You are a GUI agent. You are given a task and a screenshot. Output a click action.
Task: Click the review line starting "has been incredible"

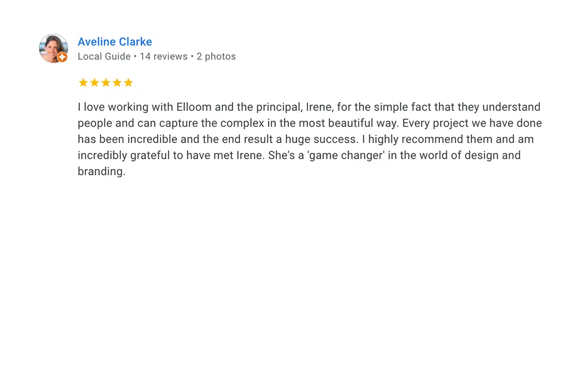click(x=306, y=140)
